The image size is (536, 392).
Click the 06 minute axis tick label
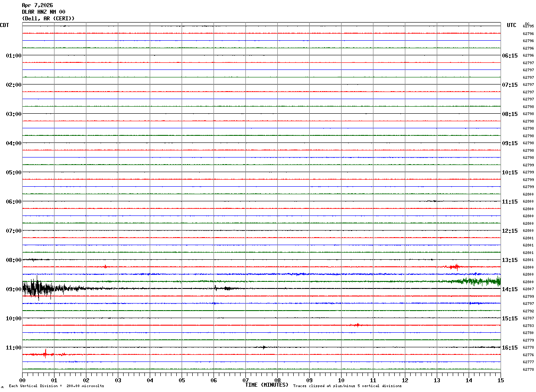pyautogui.click(x=214, y=380)
